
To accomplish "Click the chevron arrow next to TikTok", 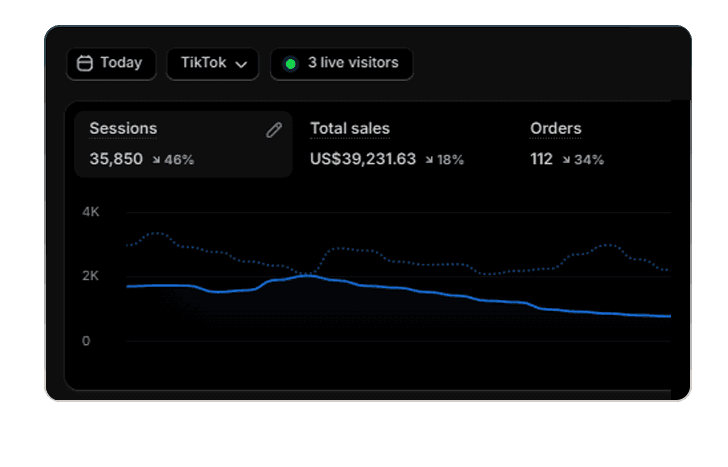I will (241, 65).
